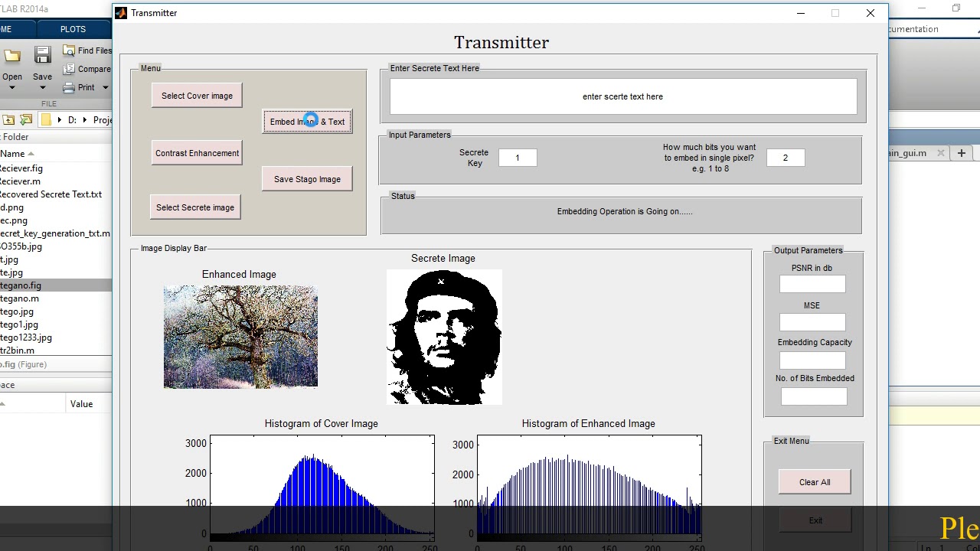Click Embed Image & Text button
The width and height of the screenshot is (980, 551).
(307, 122)
